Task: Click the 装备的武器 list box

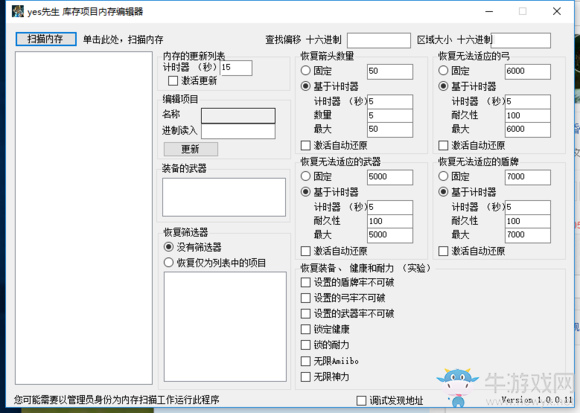Action: click(x=224, y=197)
